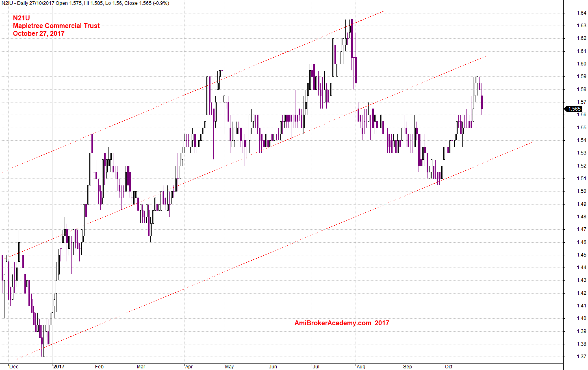Click the Dec label on time axis

(x=14, y=367)
